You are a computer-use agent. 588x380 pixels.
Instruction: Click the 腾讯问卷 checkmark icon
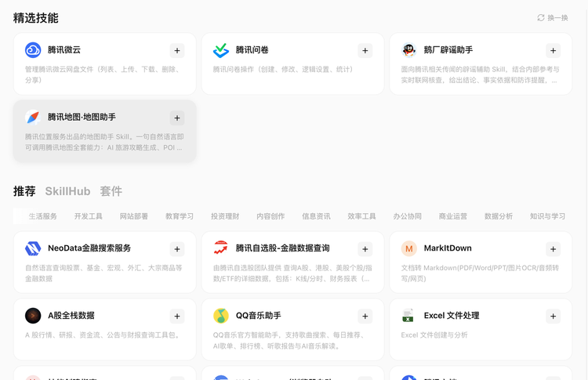pos(221,50)
